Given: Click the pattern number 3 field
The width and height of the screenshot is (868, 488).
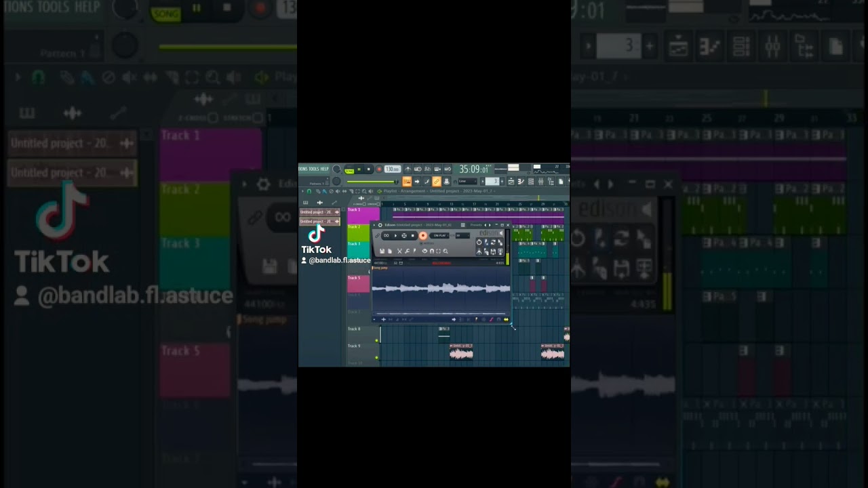Looking at the screenshot, I should tap(492, 182).
